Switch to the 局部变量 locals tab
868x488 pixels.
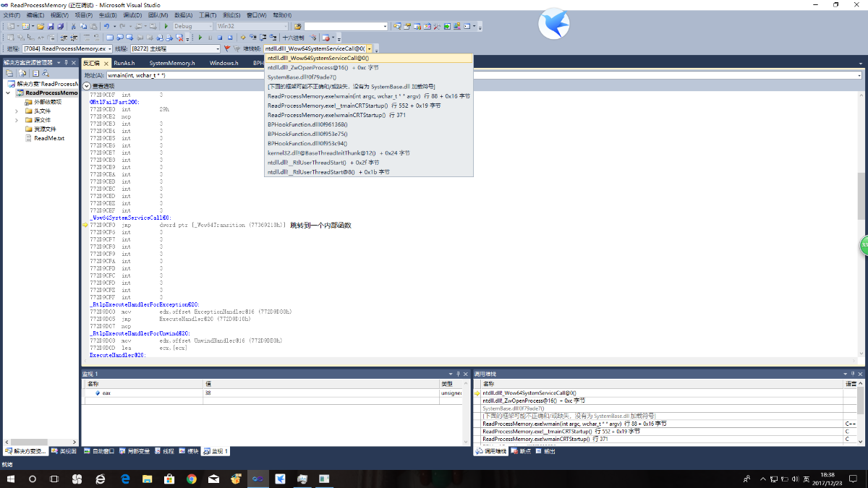tap(135, 451)
